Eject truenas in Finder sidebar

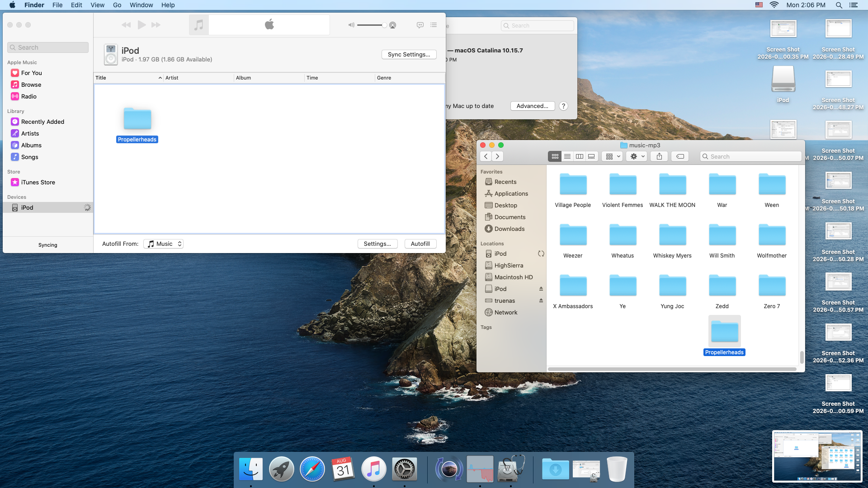point(541,300)
